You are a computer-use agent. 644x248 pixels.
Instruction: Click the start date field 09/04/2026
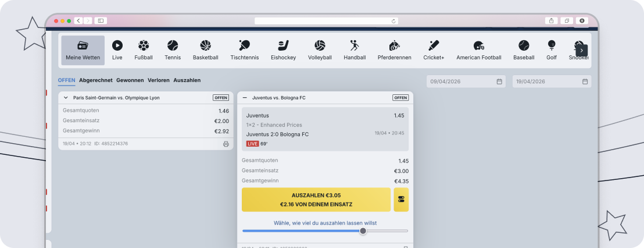467,82
